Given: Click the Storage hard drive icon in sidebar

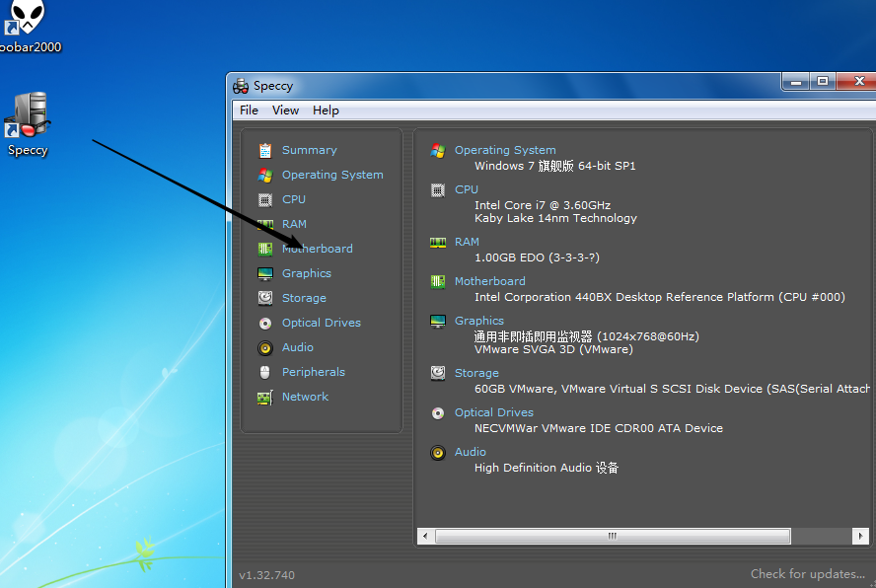Looking at the screenshot, I should [265, 298].
